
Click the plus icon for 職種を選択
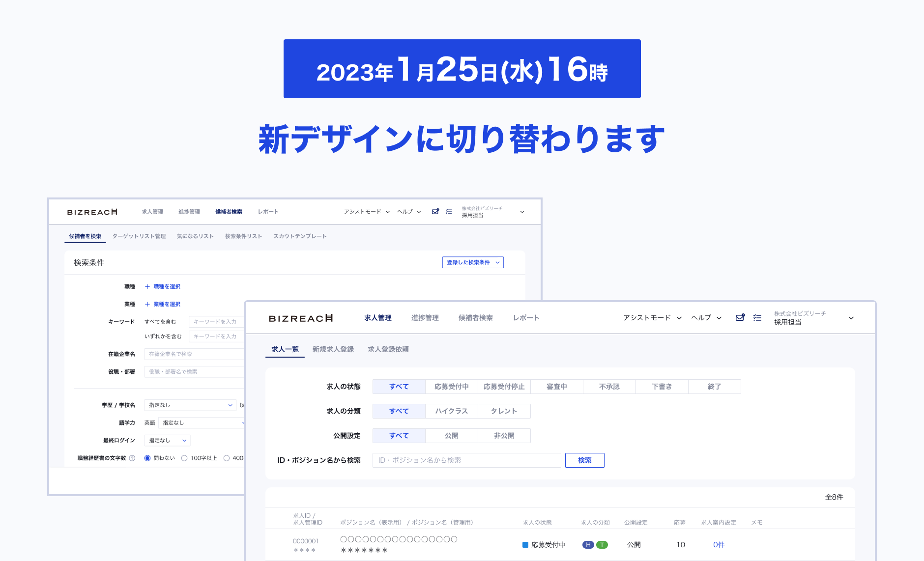(x=147, y=286)
